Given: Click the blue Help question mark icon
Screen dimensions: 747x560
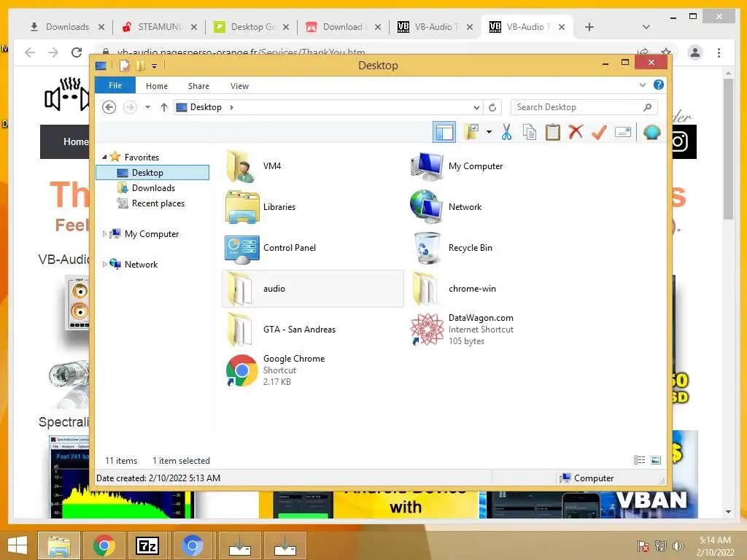Looking at the screenshot, I should (x=659, y=85).
